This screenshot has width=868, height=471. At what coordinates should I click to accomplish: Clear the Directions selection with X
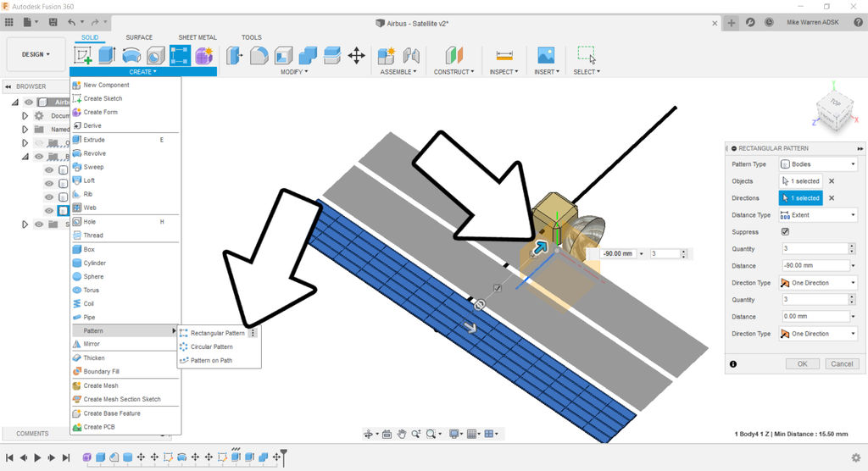pyautogui.click(x=832, y=198)
